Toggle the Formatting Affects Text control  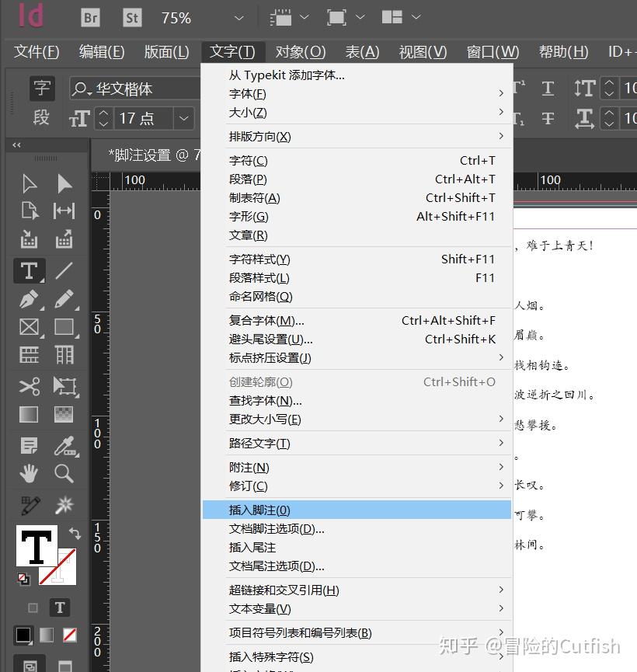pyautogui.click(x=60, y=608)
